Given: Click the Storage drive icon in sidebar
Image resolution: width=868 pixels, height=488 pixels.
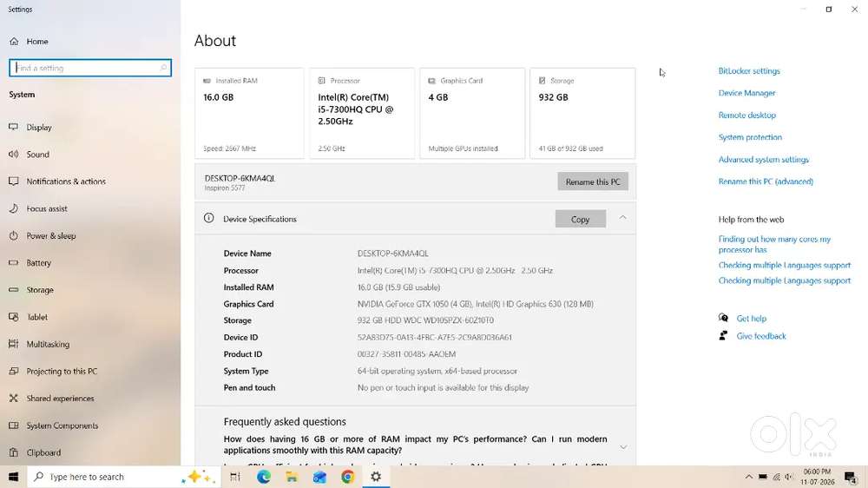Looking at the screenshot, I should 14,290.
